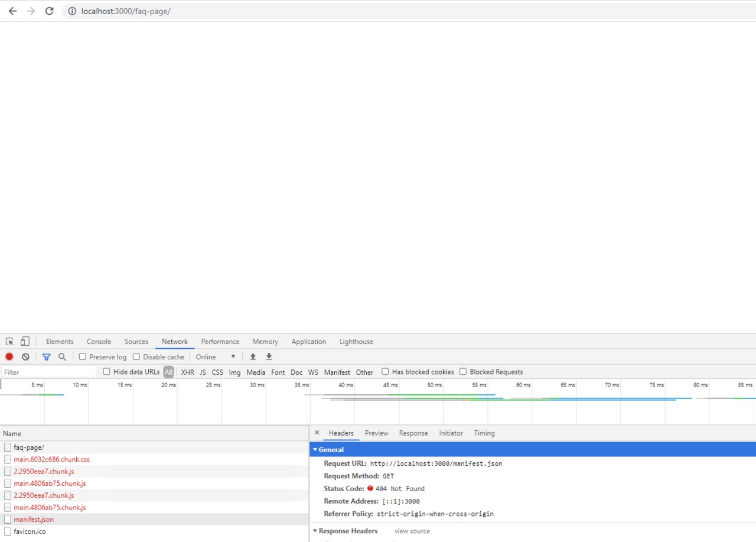
Task: Enable the Disable cache checkbox
Action: point(136,357)
